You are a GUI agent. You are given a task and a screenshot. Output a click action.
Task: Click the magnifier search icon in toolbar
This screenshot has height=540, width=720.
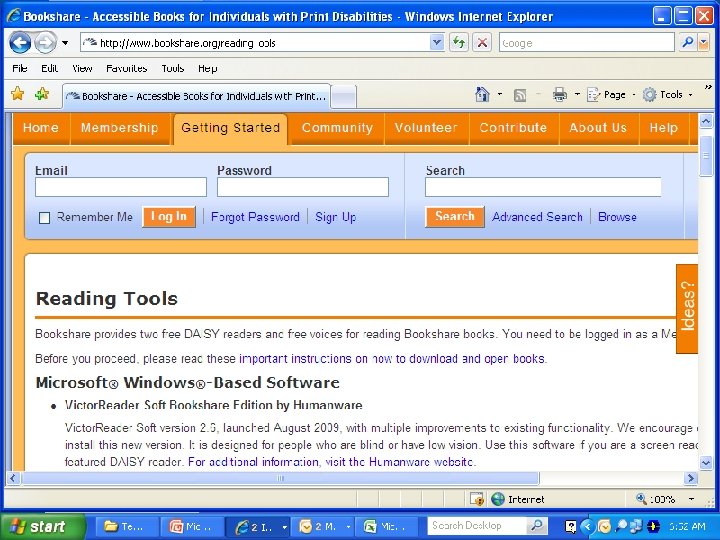click(x=687, y=43)
